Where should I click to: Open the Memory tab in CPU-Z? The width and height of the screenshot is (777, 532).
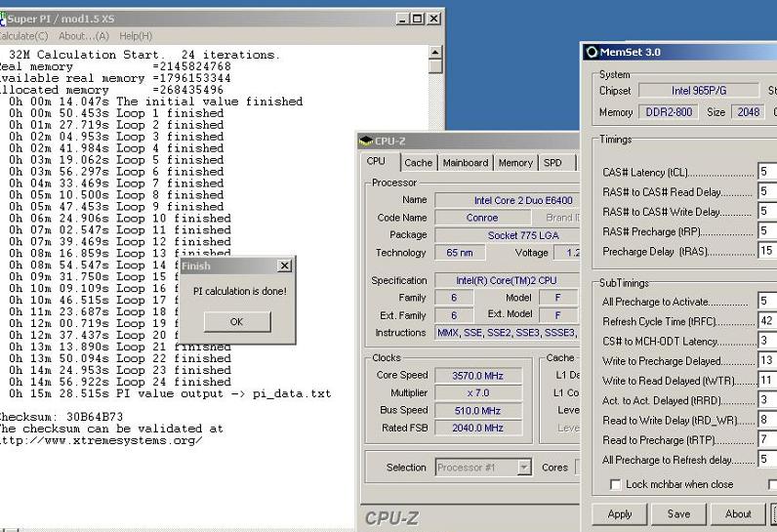[x=515, y=162]
